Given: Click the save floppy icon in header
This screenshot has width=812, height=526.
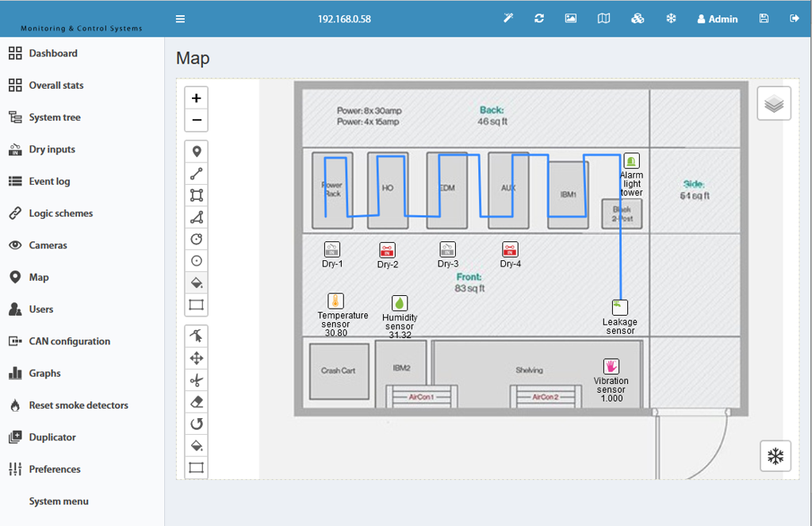Looking at the screenshot, I should coord(764,18).
